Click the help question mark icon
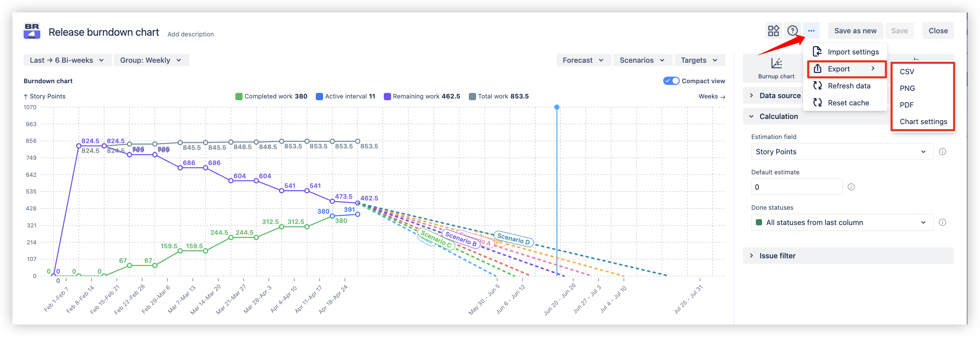The width and height of the screenshot is (980, 337). pos(793,31)
